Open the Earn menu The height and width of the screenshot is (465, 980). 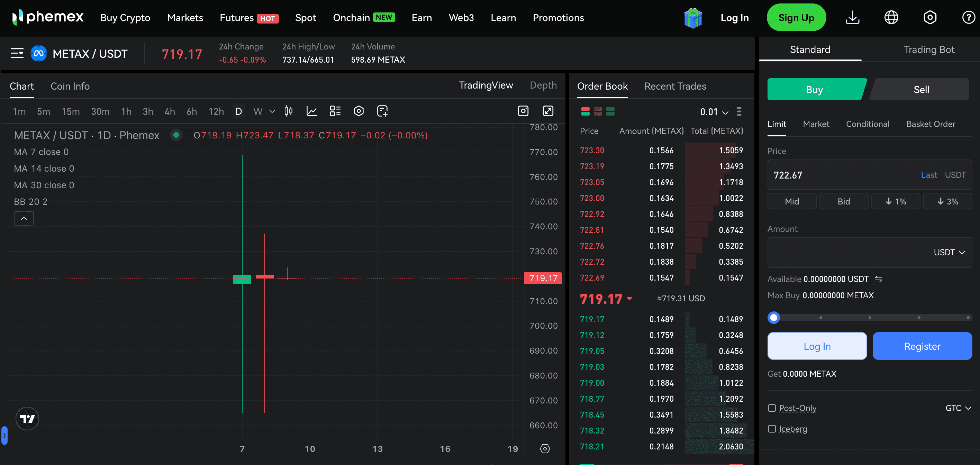(421, 18)
